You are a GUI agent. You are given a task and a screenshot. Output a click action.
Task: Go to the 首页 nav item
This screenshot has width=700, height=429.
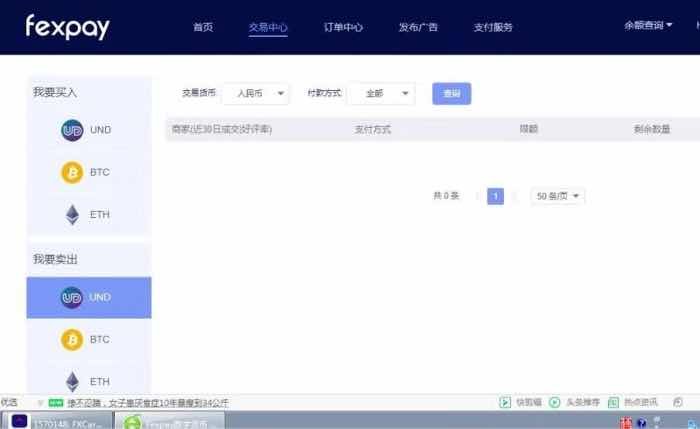(203, 27)
